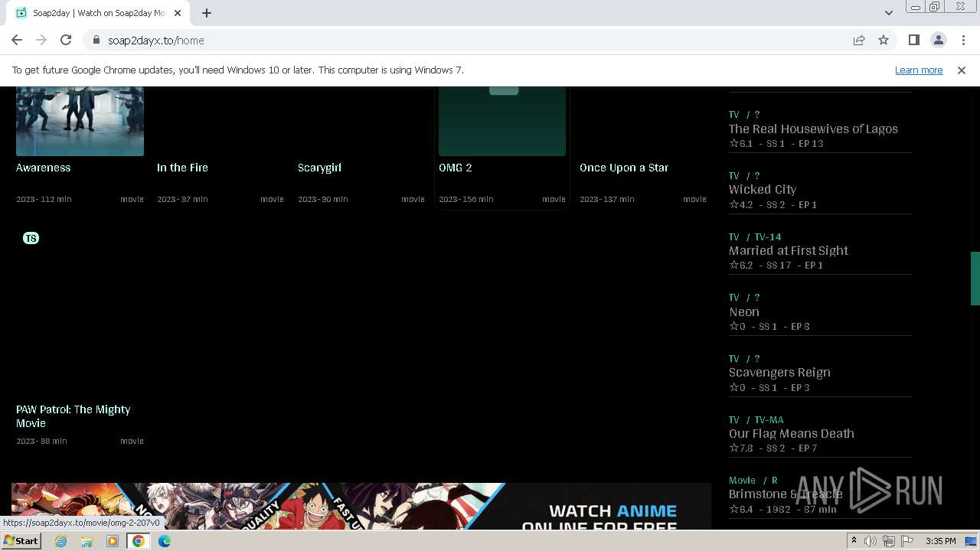The height and width of the screenshot is (551, 980).
Task: Close the Soap2day tab
Action: [x=178, y=13]
